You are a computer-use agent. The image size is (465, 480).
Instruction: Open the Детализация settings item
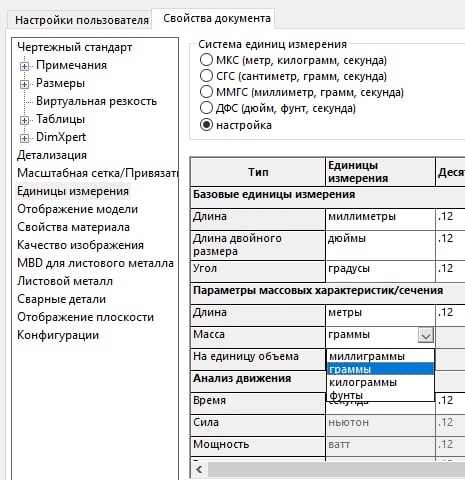click(x=52, y=155)
